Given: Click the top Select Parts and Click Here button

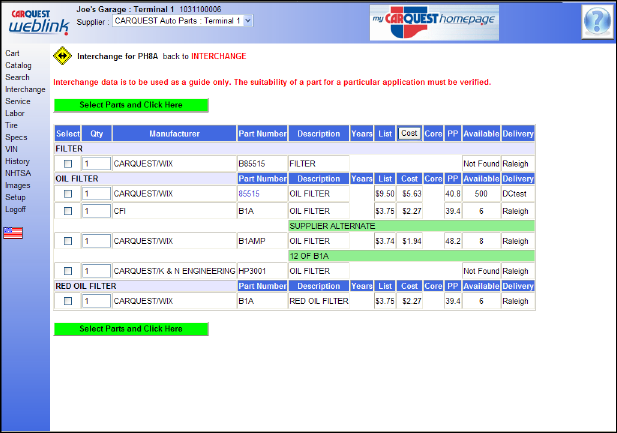Looking at the screenshot, I should point(131,105).
